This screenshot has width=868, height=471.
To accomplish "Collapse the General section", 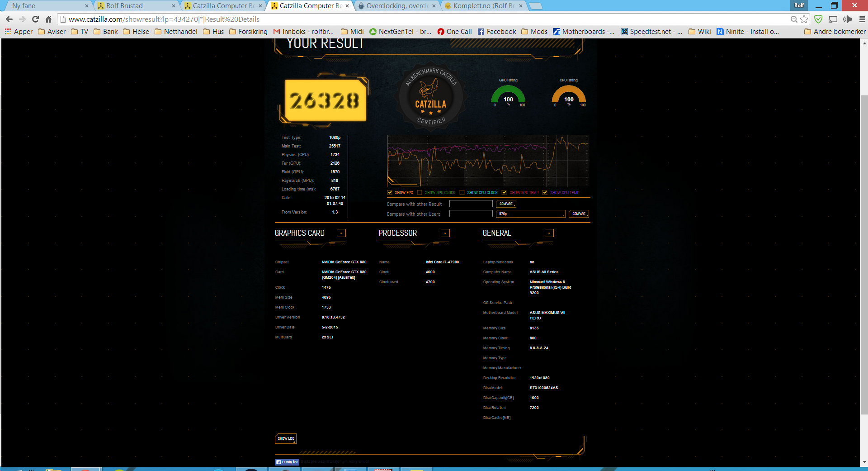I will tap(549, 233).
